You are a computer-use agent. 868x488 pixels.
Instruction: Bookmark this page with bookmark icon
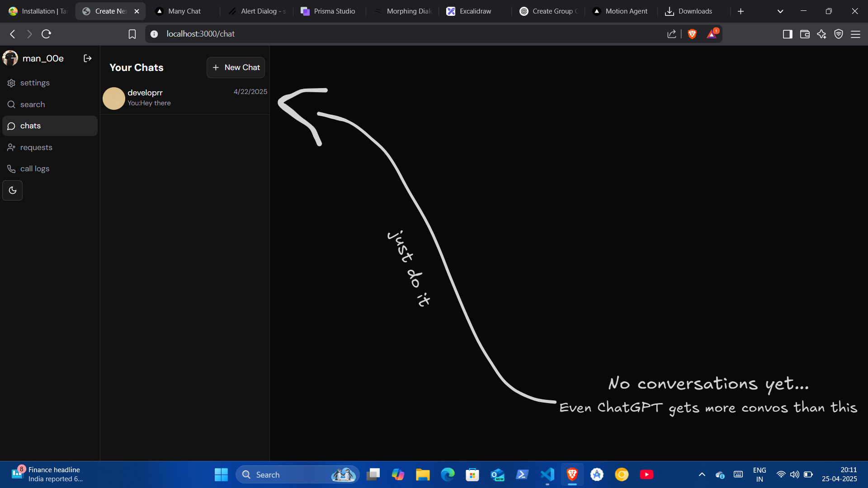(132, 34)
